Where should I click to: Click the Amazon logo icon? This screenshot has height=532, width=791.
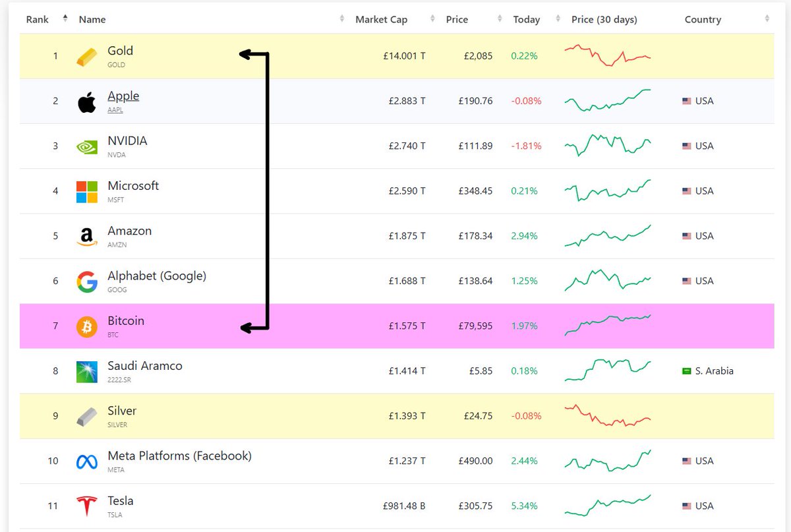coord(87,237)
